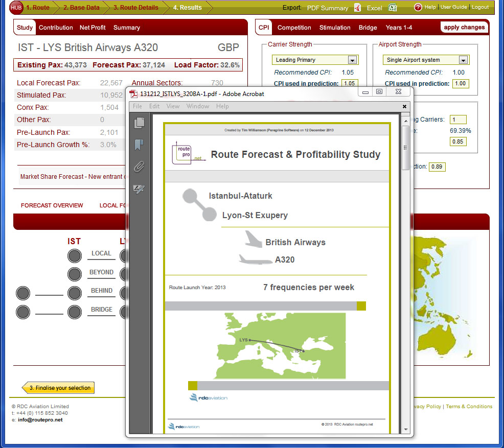Click the Load Factor 32.6% text

(x=207, y=65)
